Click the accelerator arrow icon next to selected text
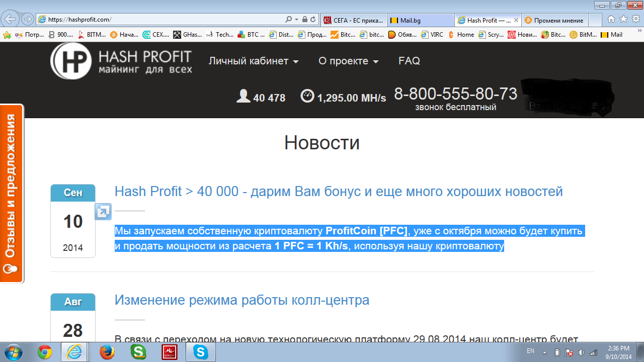Screen dimensions: 644x362 pyautogui.click(x=103, y=212)
